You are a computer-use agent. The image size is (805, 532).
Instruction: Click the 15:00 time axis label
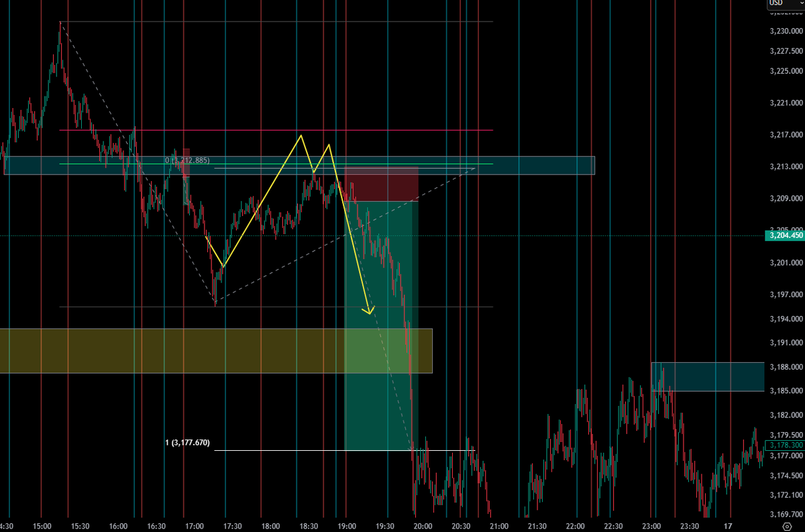42,526
